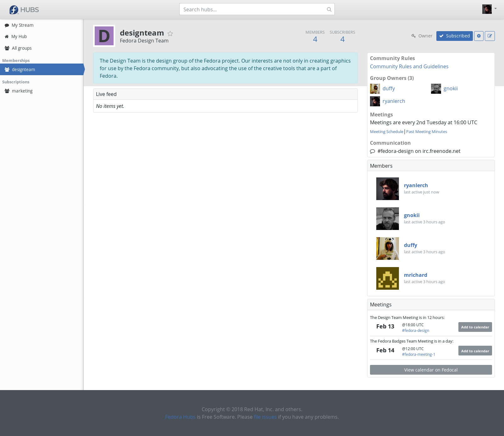
Task: Click the My Stream comment icon
Action: (x=7, y=25)
